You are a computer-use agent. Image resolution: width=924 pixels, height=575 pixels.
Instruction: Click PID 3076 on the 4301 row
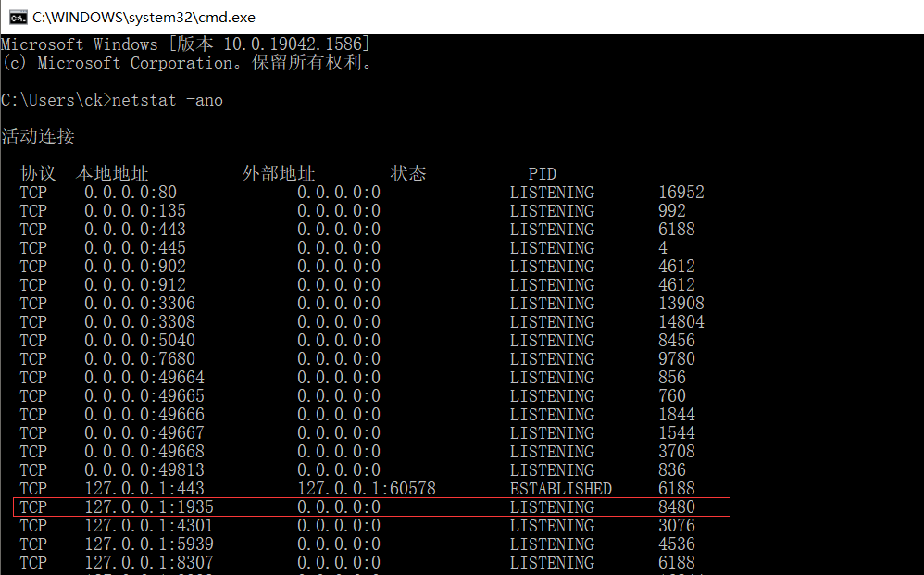(x=677, y=526)
